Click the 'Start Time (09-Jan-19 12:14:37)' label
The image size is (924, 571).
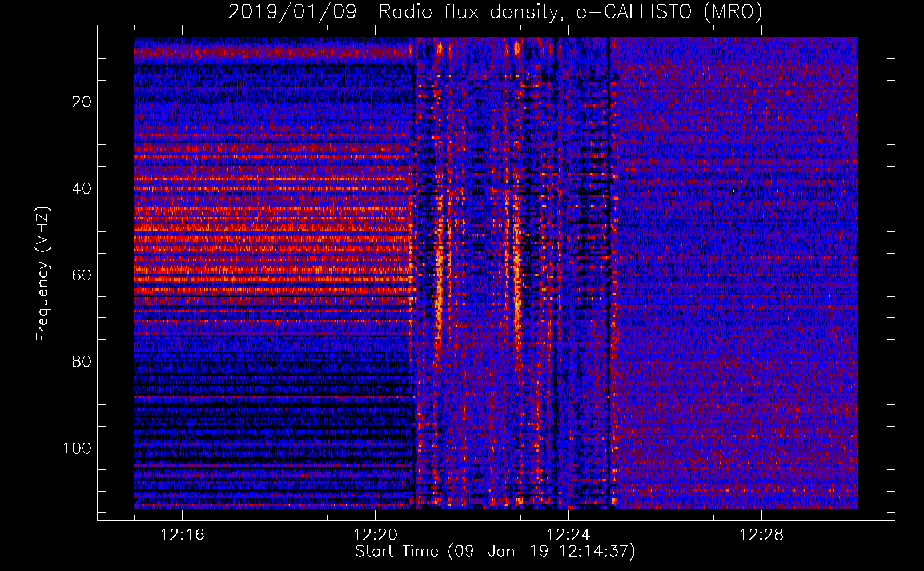pyautogui.click(x=495, y=552)
